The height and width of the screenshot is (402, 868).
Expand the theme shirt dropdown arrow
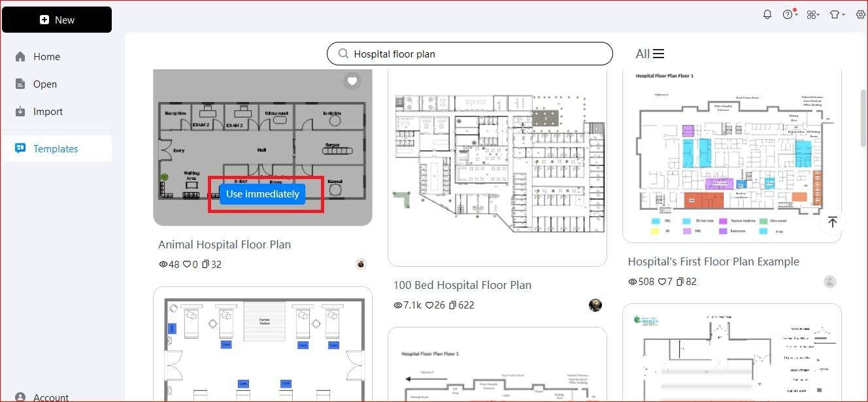pos(843,15)
